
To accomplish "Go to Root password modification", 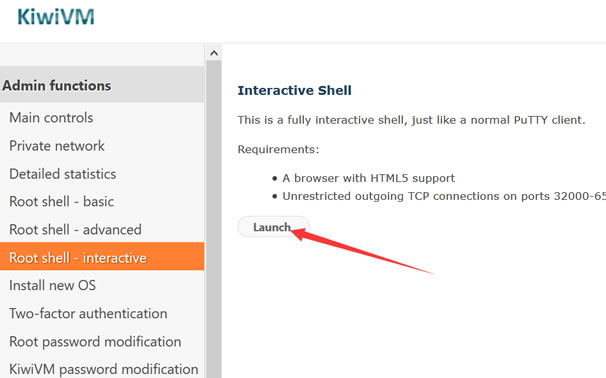I will [95, 342].
